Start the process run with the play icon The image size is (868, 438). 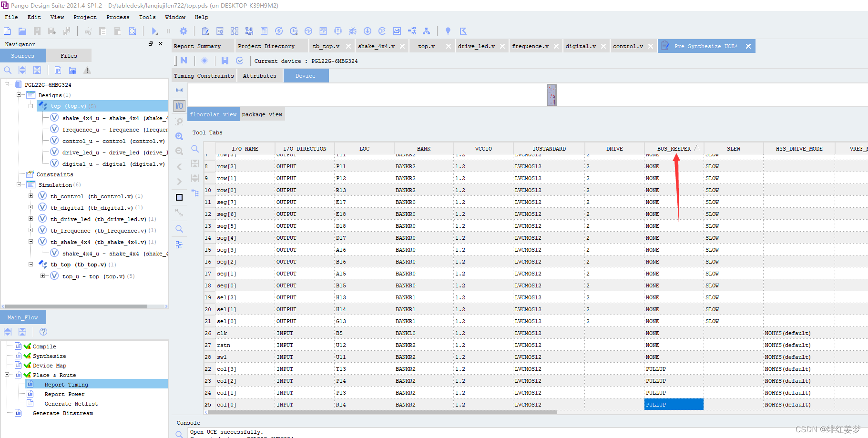(x=154, y=31)
